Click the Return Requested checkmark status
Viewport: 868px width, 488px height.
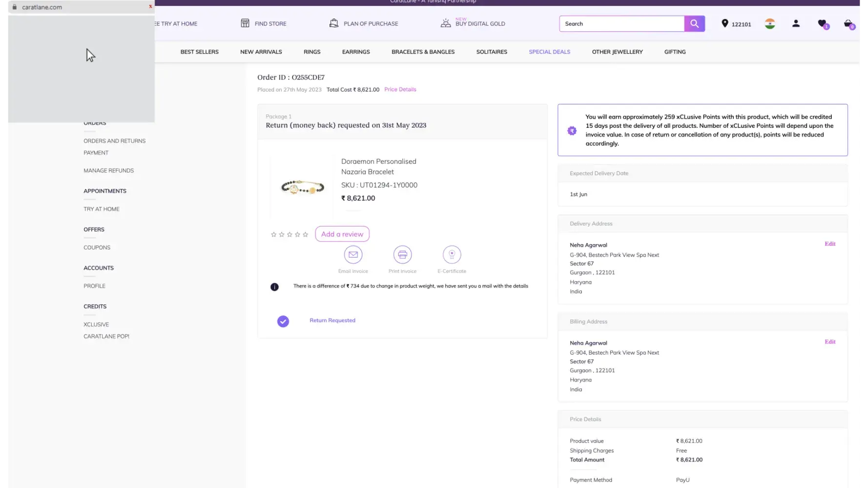[283, 321]
